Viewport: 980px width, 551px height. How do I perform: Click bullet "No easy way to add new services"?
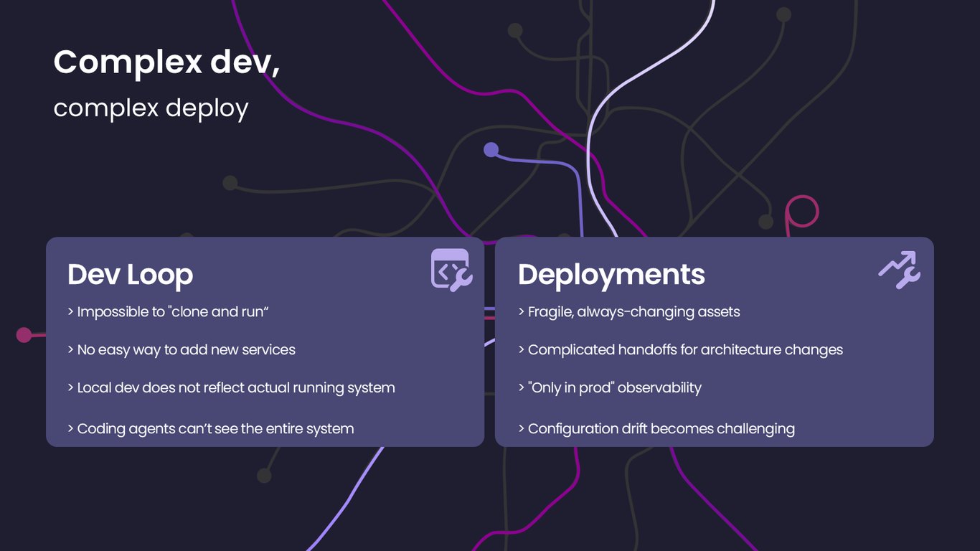click(x=182, y=350)
